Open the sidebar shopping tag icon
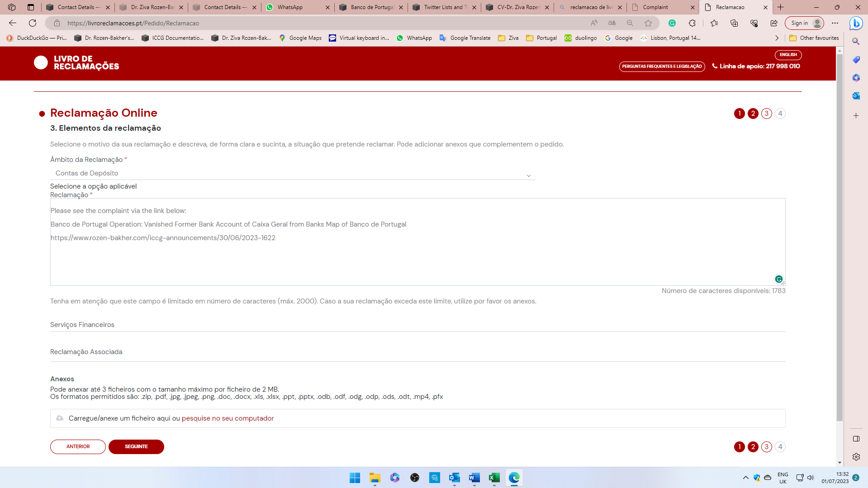The width and height of the screenshot is (868, 488). [x=856, y=60]
